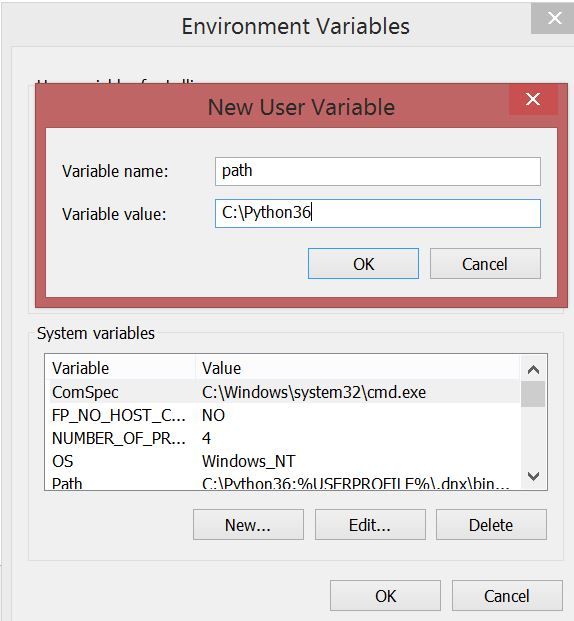Click OK in the Environment Variables window
574x621 pixels.
(385, 596)
